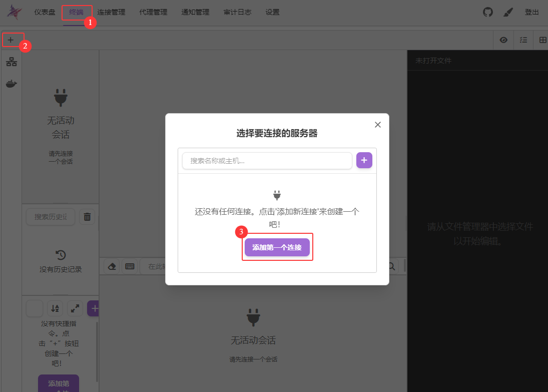This screenshot has width=548, height=392.
Task: Focus the 搜索名称或主机 search field
Action: click(x=267, y=161)
